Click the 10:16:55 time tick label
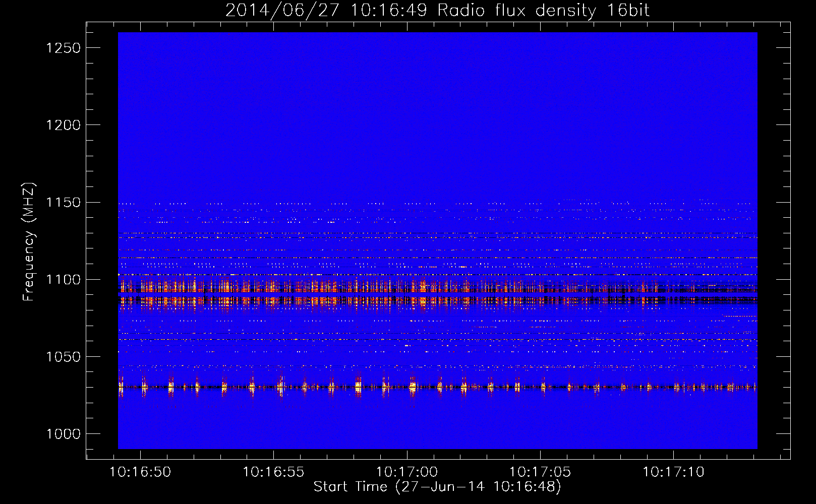Image resolution: width=816 pixels, height=504 pixels. (x=273, y=472)
